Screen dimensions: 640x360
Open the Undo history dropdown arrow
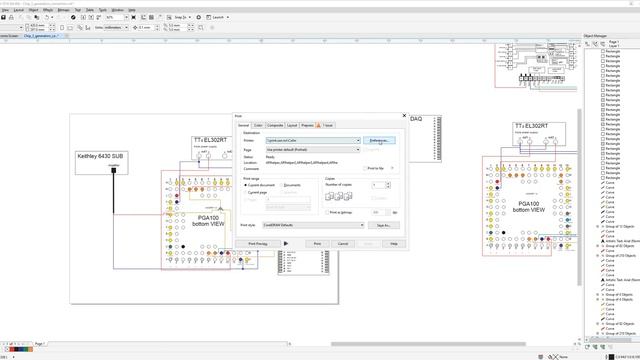(52, 18)
